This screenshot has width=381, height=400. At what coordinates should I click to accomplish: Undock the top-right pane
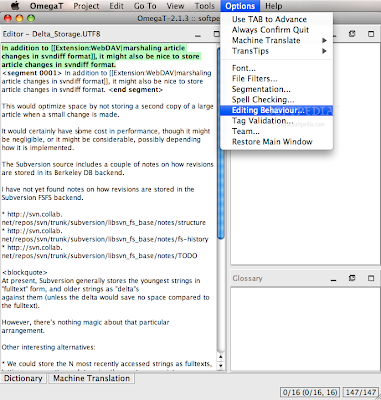coord(352,34)
